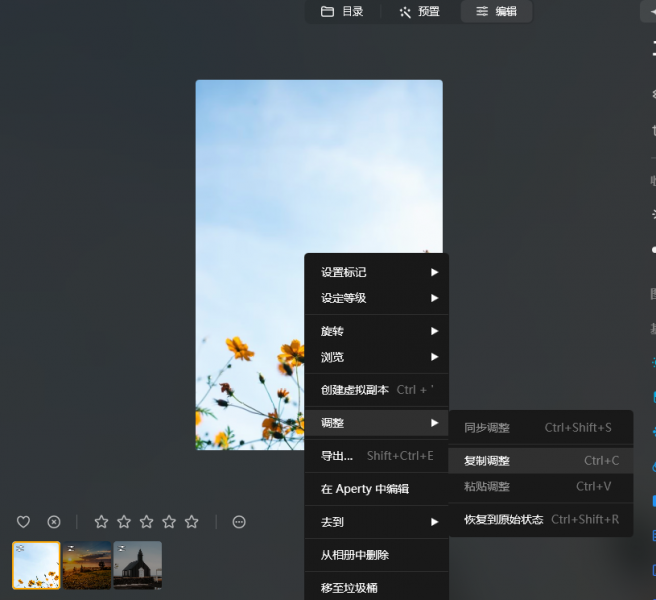Expand the 设置标记 submenu

point(377,272)
